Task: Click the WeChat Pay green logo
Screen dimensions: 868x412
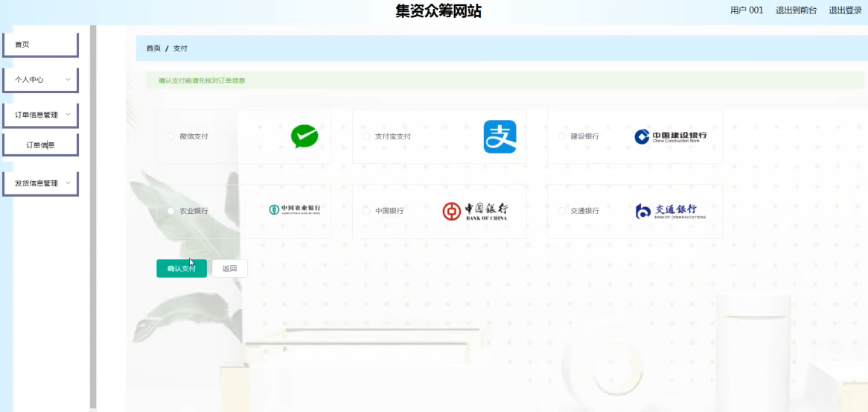Action: [x=304, y=136]
